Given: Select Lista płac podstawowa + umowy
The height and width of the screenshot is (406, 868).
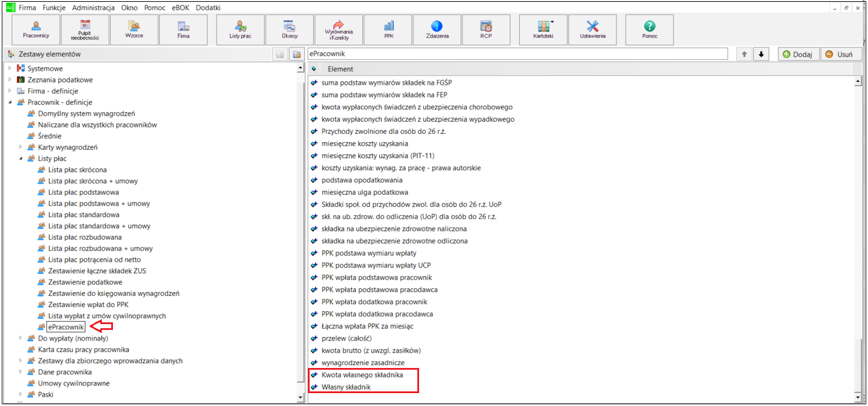Looking at the screenshot, I should click(99, 204).
